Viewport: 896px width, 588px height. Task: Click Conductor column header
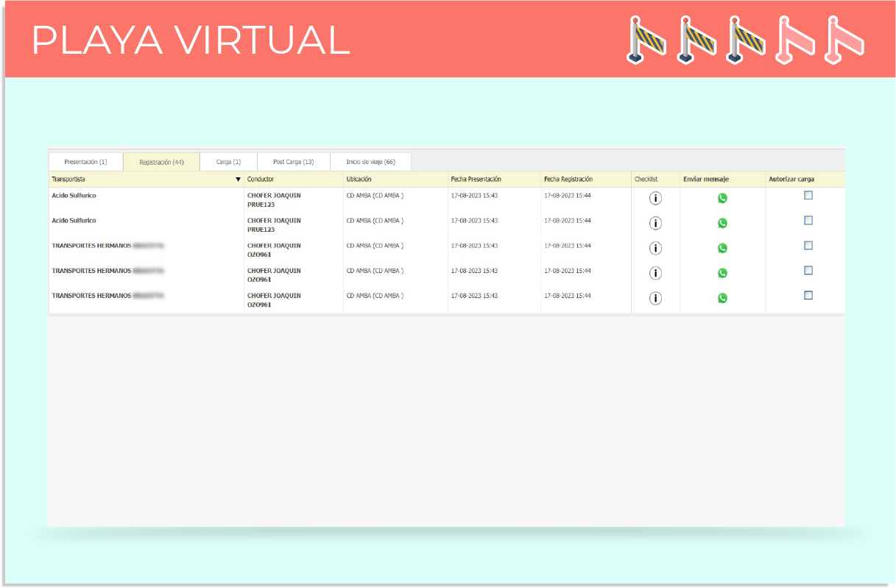coord(261,180)
